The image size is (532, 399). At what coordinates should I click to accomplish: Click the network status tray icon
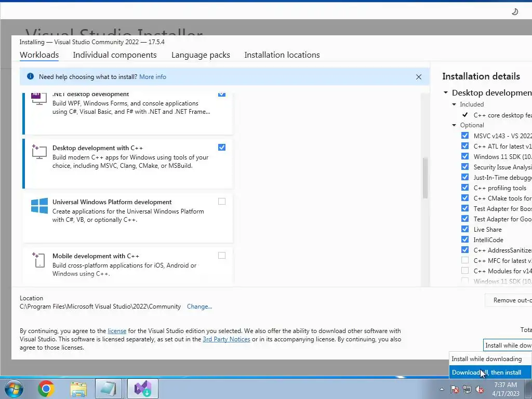tap(467, 389)
